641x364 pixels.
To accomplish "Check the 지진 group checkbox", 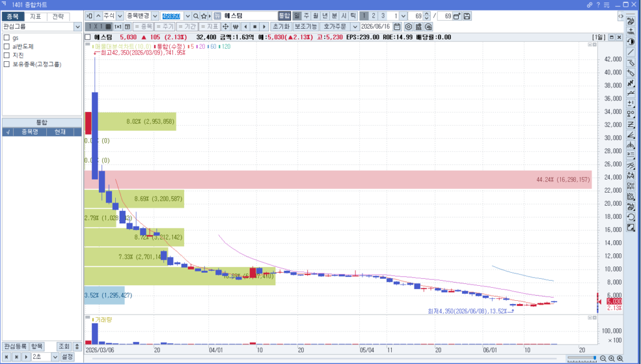I will (x=6, y=55).
